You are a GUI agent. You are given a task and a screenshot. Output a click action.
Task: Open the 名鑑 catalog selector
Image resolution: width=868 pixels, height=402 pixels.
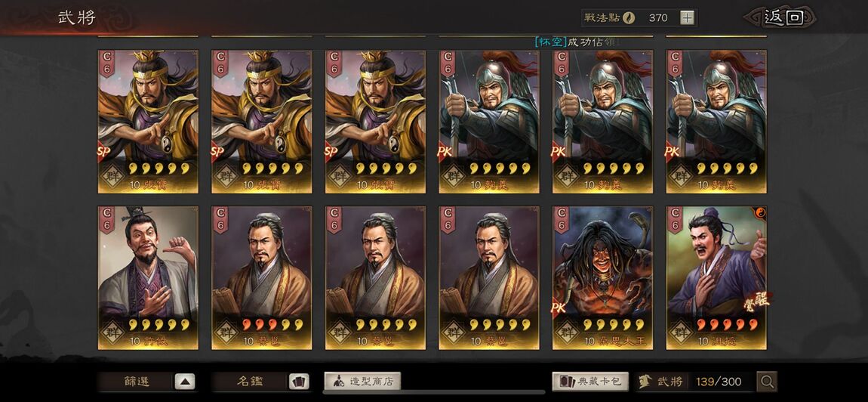[250, 382]
